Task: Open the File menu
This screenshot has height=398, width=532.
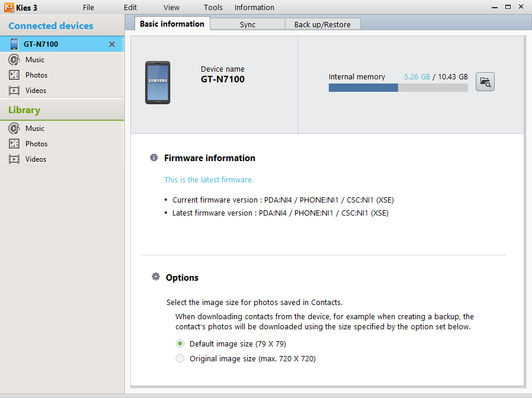Action: point(88,8)
